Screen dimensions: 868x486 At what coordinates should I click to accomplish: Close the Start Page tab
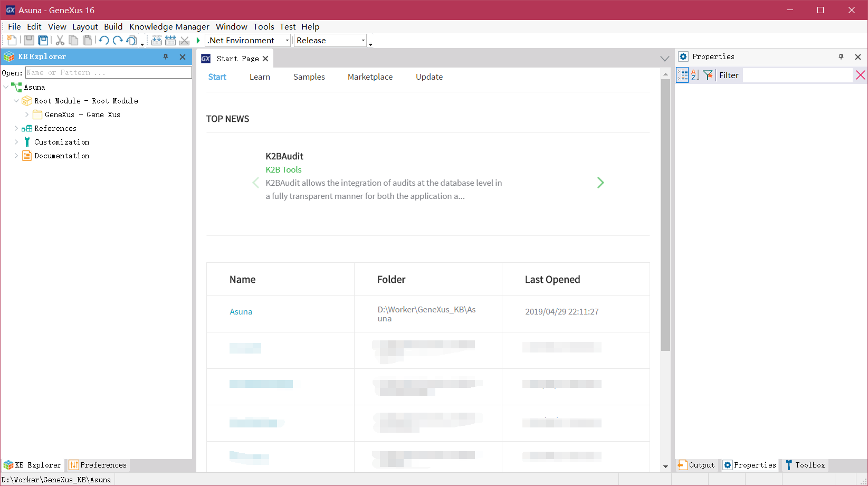[x=265, y=59]
